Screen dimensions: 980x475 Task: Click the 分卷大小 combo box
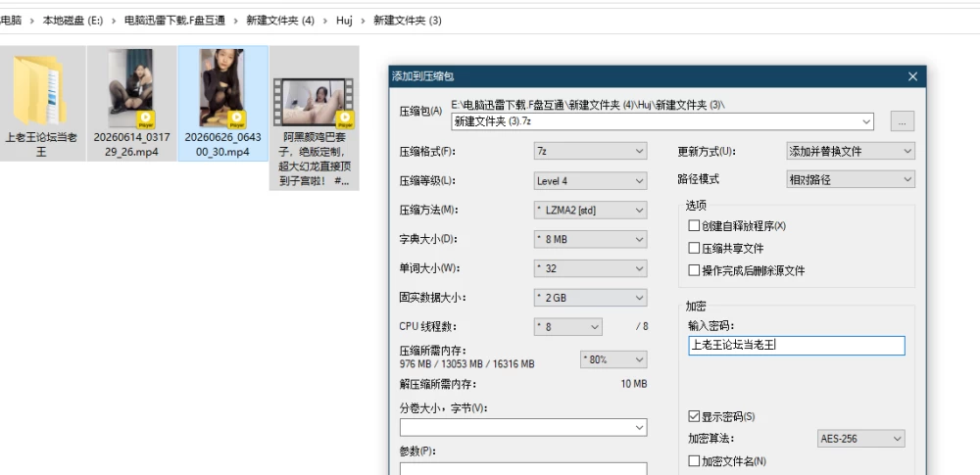pos(523,427)
